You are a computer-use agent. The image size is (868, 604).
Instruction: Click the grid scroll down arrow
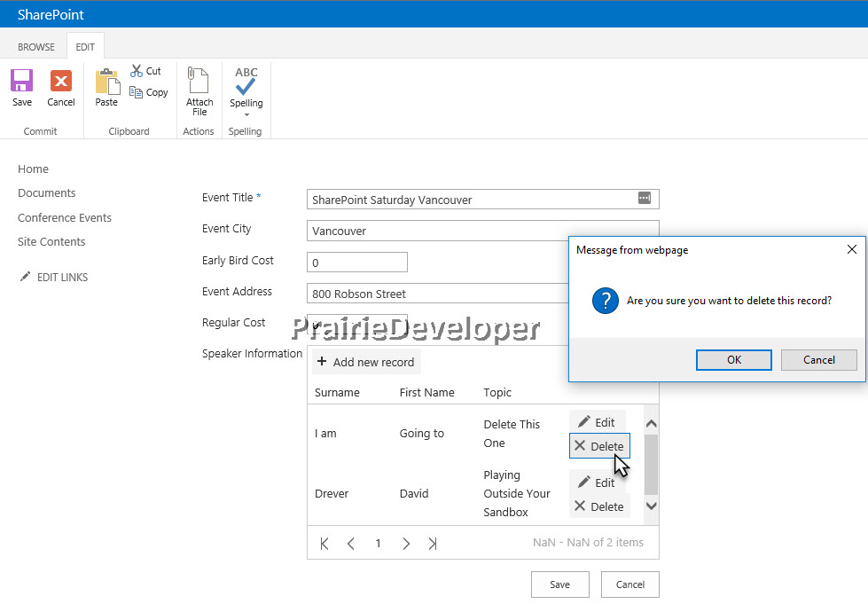(x=652, y=506)
